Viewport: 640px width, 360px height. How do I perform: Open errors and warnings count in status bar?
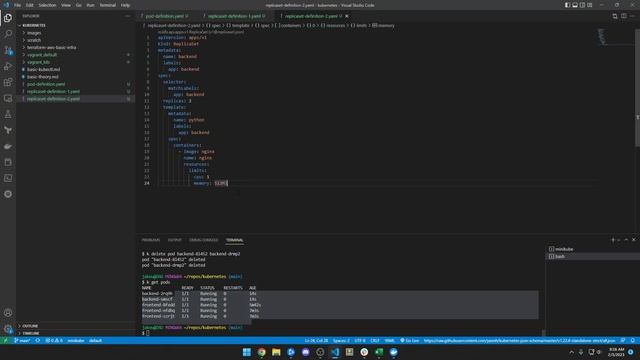pyautogui.click(x=54, y=340)
